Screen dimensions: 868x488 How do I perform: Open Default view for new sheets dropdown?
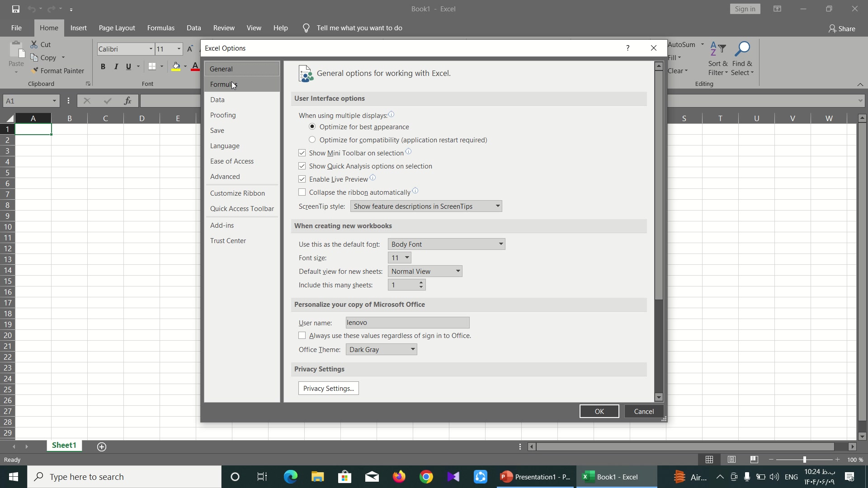click(425, 272)
